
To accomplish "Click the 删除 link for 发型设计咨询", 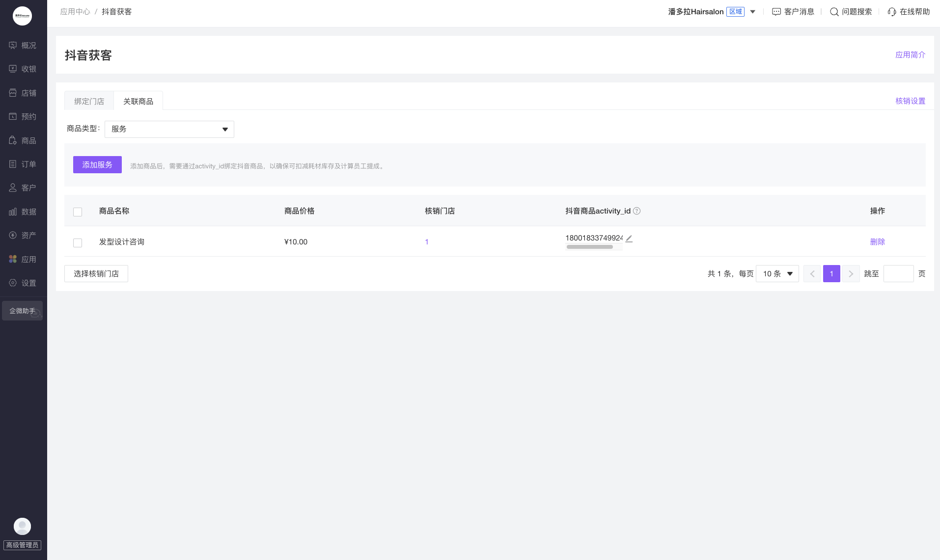I will point(878,241).
